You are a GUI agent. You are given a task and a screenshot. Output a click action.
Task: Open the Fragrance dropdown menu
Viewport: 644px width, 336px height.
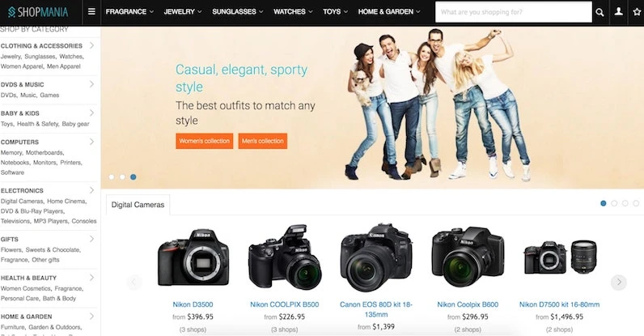tap(129, 11)
